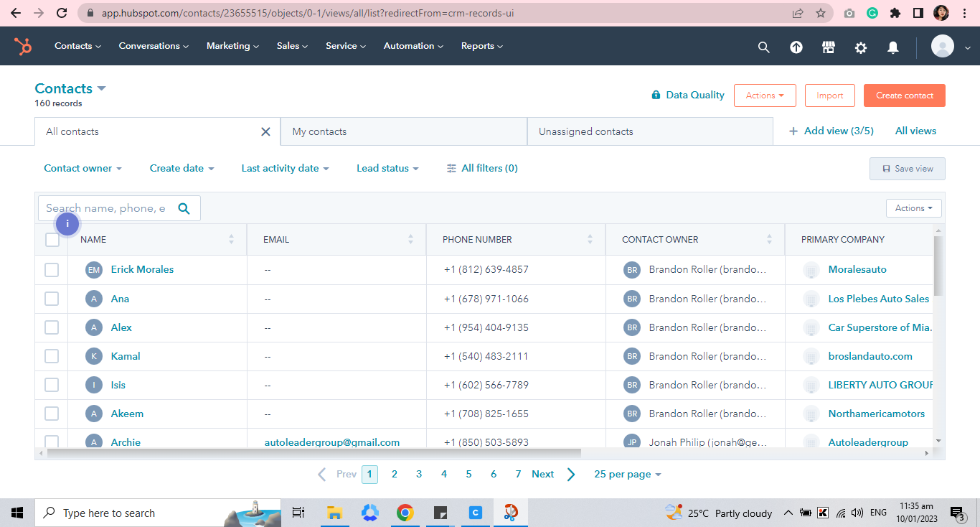This screenshot has height=527, width=980.
Task: Toggle the browser side panel icon
Action: 918,13
